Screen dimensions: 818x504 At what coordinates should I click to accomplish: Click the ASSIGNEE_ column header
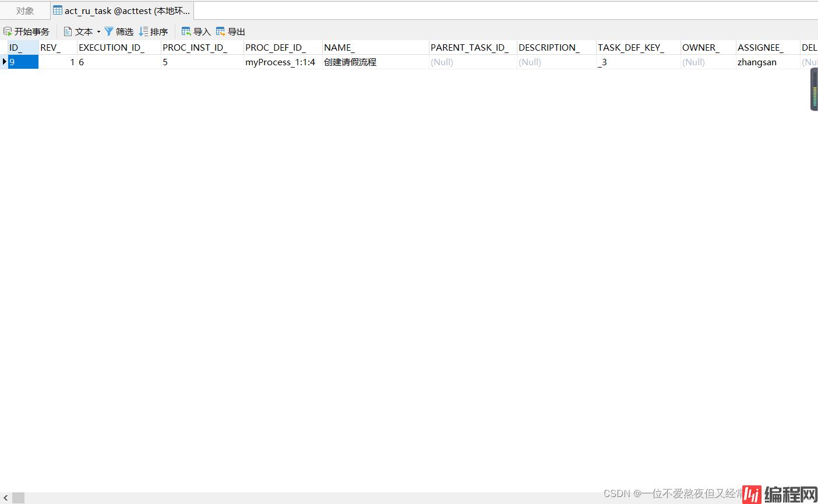[x=768, y=47]
